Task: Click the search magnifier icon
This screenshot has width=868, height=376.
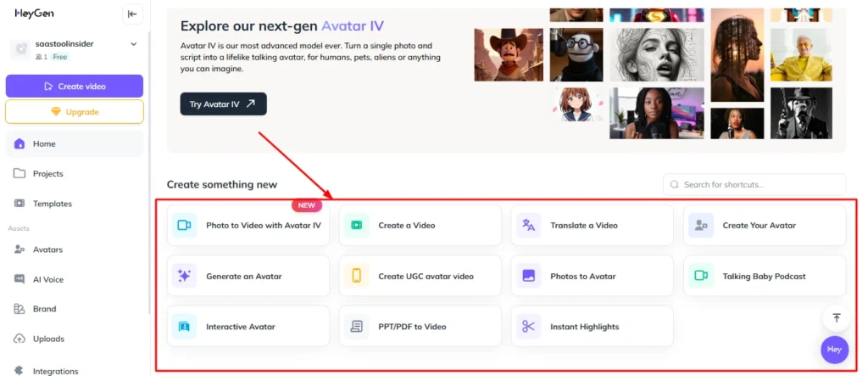Action: coord(674,185)
